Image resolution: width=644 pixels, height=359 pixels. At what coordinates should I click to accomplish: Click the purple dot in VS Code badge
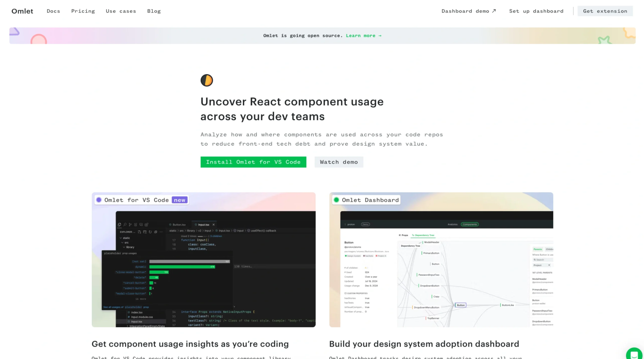coord(99,200)
